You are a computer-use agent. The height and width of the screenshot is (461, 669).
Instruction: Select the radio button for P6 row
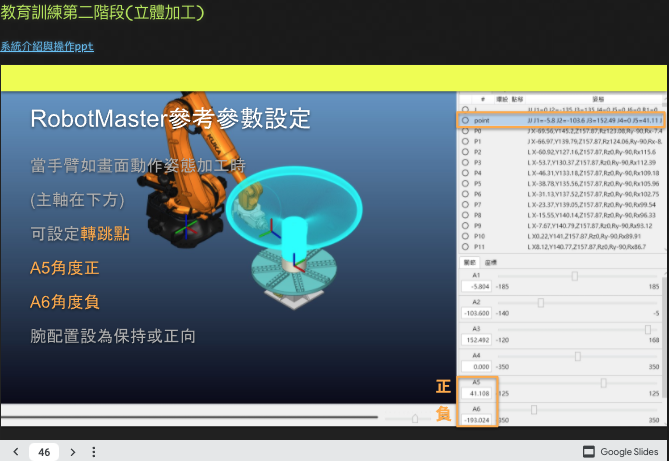465,194
